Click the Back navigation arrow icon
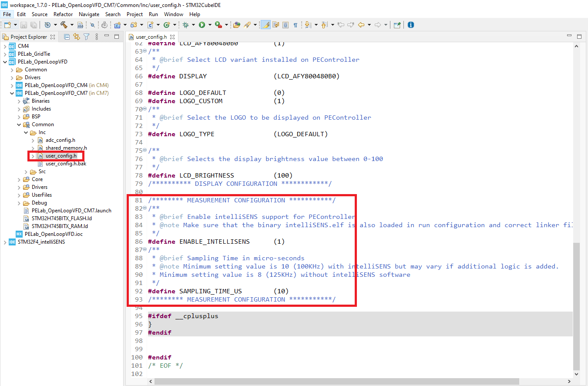The image size is (588, 386). coord(361,25)
